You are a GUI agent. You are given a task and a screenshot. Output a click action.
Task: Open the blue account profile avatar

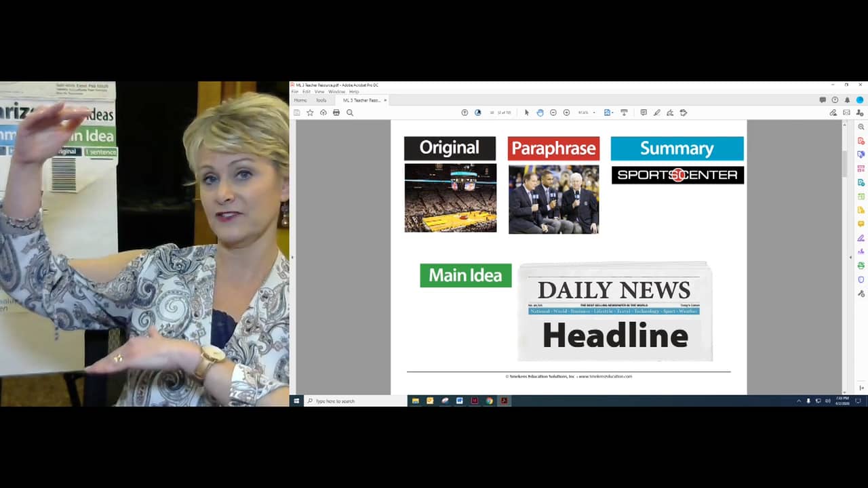point(860,100)
